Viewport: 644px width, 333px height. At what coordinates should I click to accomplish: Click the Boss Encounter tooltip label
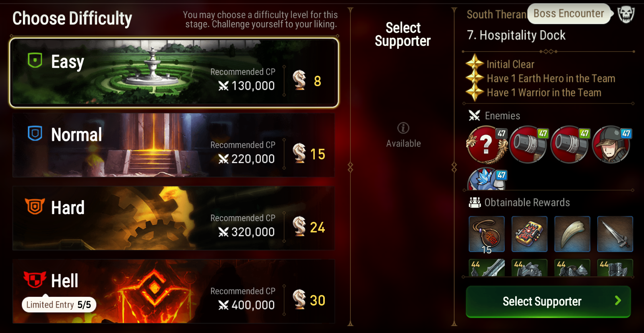(x=569, y=14)
